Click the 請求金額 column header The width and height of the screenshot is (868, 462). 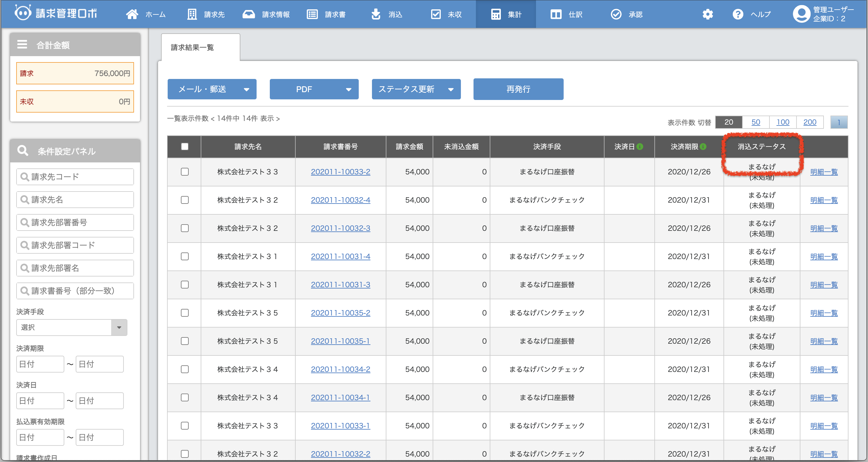point(409,146)
